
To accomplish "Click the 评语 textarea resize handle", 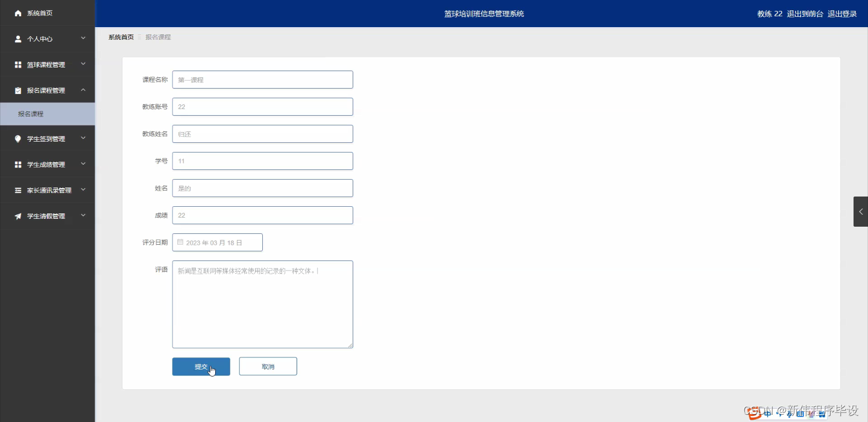I will click(350, 345).
